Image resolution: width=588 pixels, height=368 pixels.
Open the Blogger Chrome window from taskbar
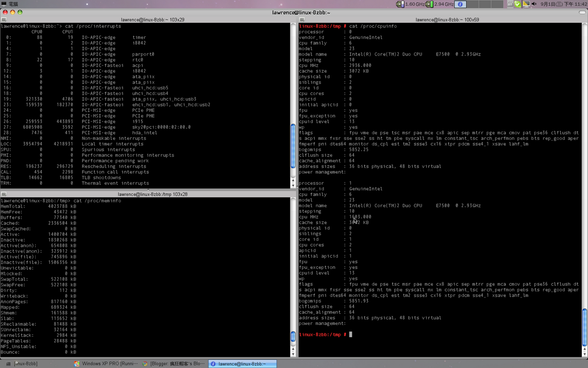174,364
